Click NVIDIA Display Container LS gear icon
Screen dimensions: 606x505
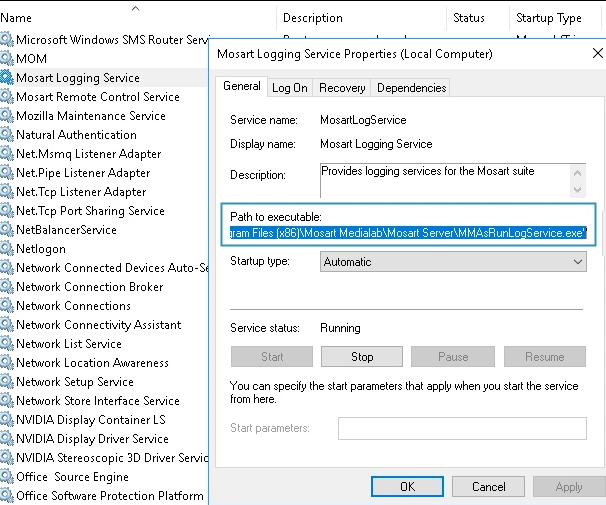(7, 419)
